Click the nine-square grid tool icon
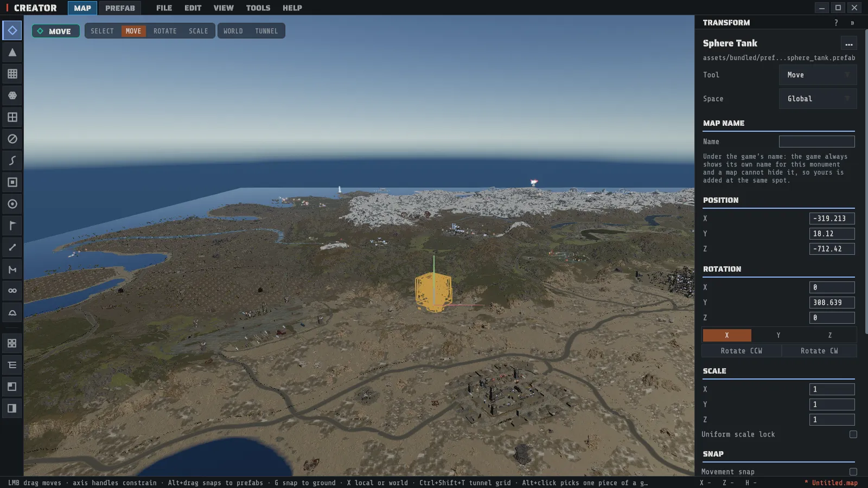868x488 pixels. (12, 74)
